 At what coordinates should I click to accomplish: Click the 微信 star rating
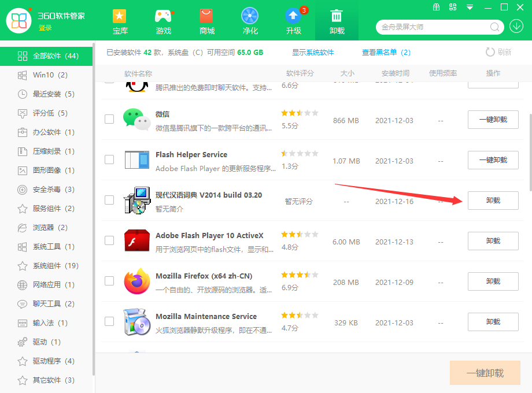[300, 113]
